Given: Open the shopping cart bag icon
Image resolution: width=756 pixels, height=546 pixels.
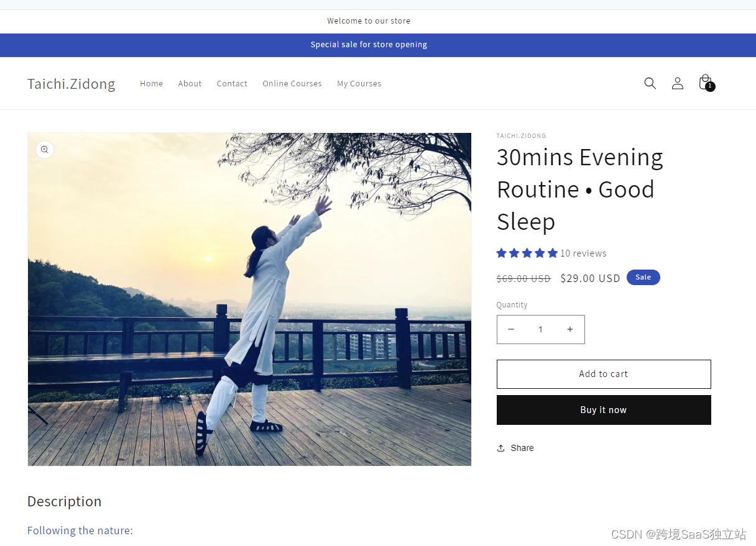Looking at the screenshot, I should pos(706,83).
